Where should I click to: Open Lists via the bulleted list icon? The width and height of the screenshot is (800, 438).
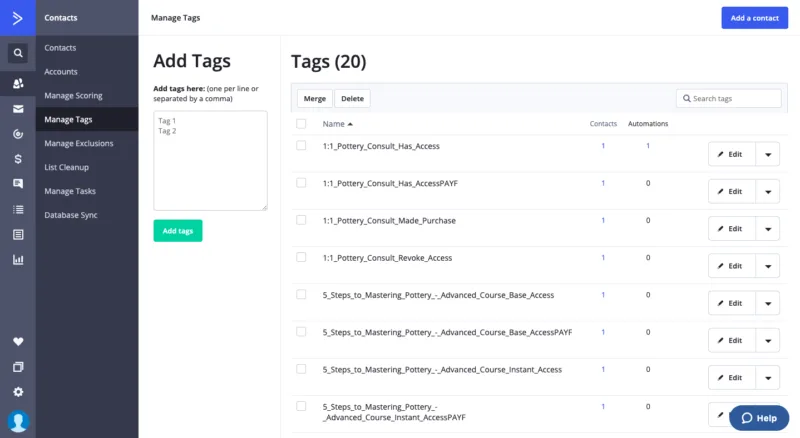coord(18,209)
